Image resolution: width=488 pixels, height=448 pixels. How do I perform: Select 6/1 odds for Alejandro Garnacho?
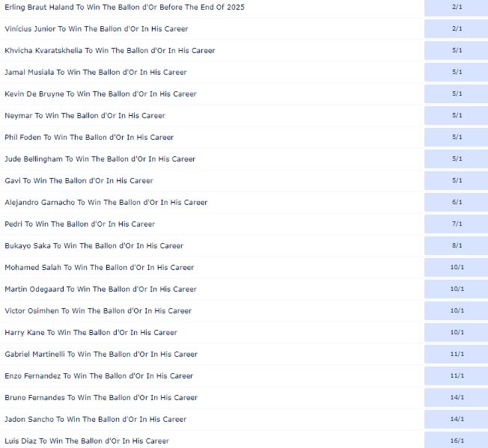click(457, 202)
